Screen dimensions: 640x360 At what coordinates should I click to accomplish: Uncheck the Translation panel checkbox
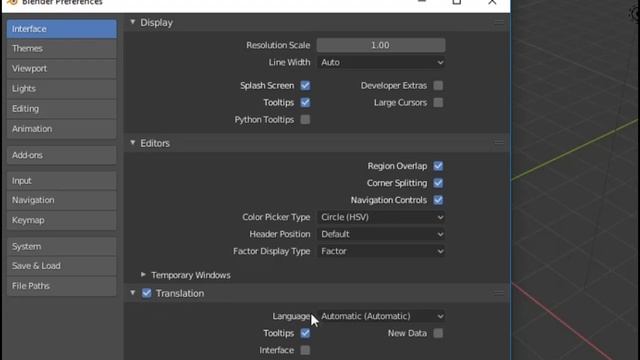[147, 293]
